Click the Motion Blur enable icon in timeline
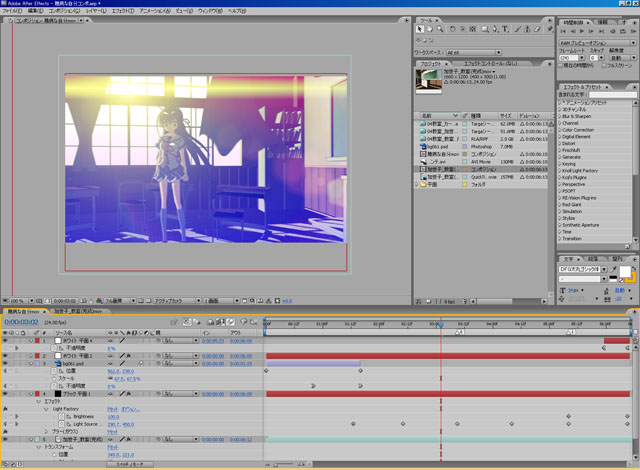 click(231, 322)
